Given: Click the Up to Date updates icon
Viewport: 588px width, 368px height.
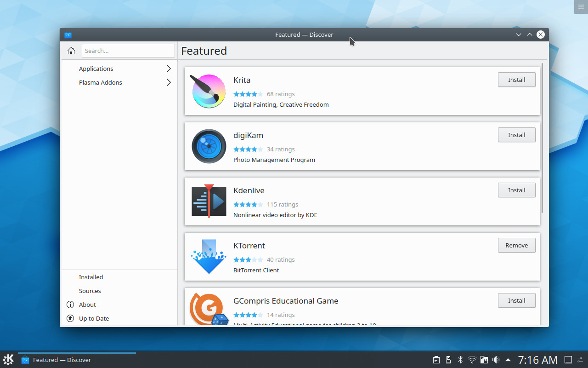Looking at the screenshot, I should (x=70, y=318).
